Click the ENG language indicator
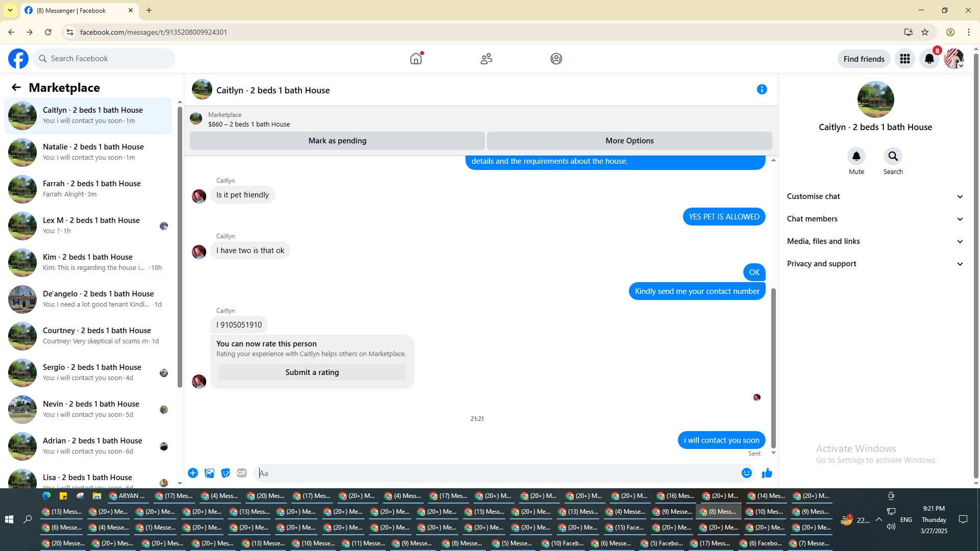980x551 pixels. pos(906,519)
